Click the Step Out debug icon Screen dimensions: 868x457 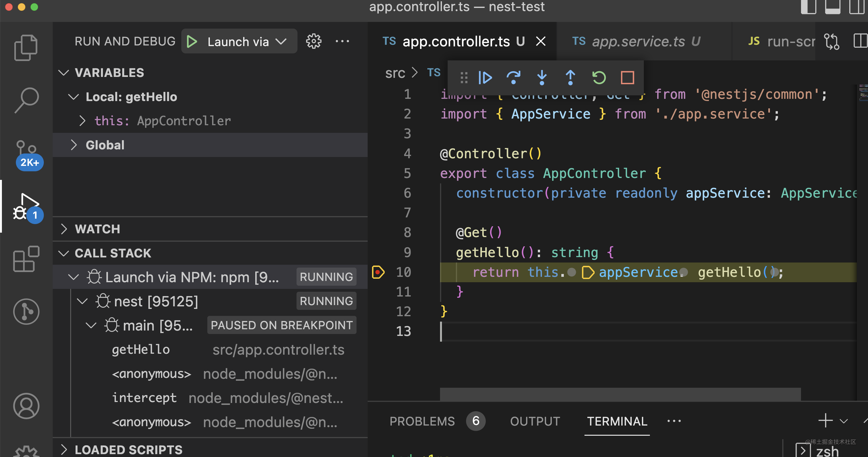point(570,78)
